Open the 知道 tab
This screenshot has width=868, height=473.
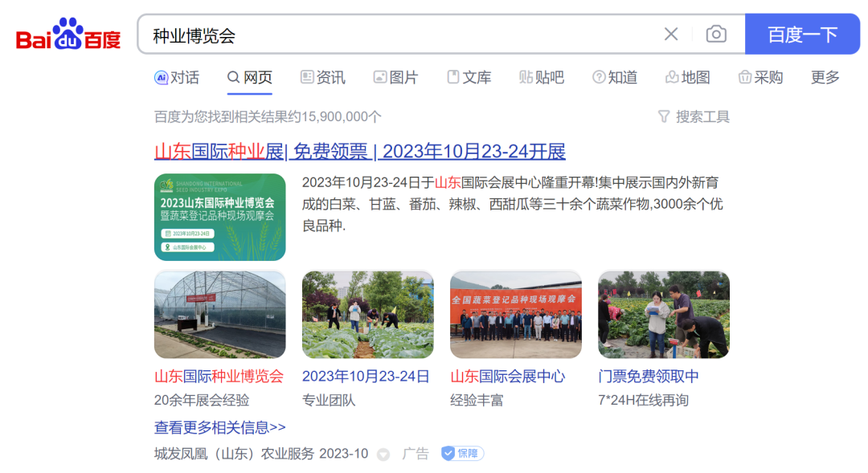tap(615, 77)
